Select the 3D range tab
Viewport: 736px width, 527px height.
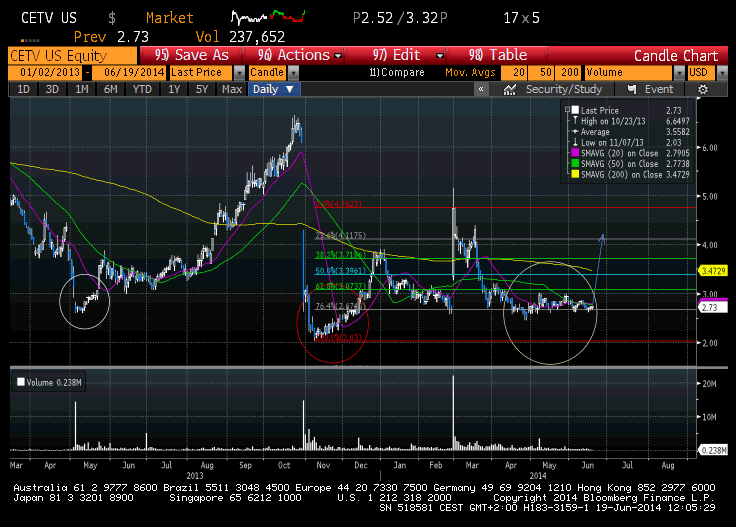pyautogui.click(x=52, y=89)
